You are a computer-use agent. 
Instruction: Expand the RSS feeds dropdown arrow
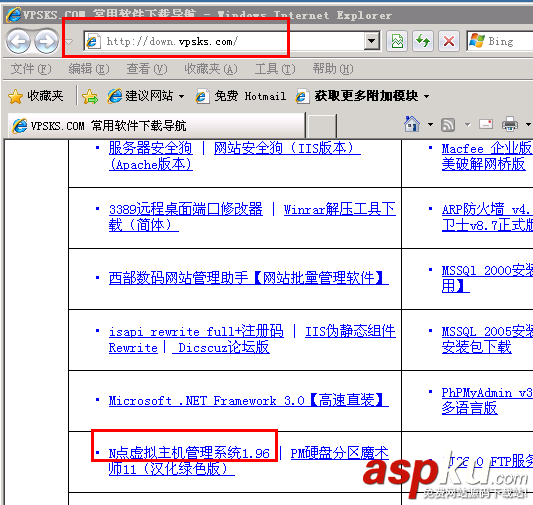[x=468, y=125]
